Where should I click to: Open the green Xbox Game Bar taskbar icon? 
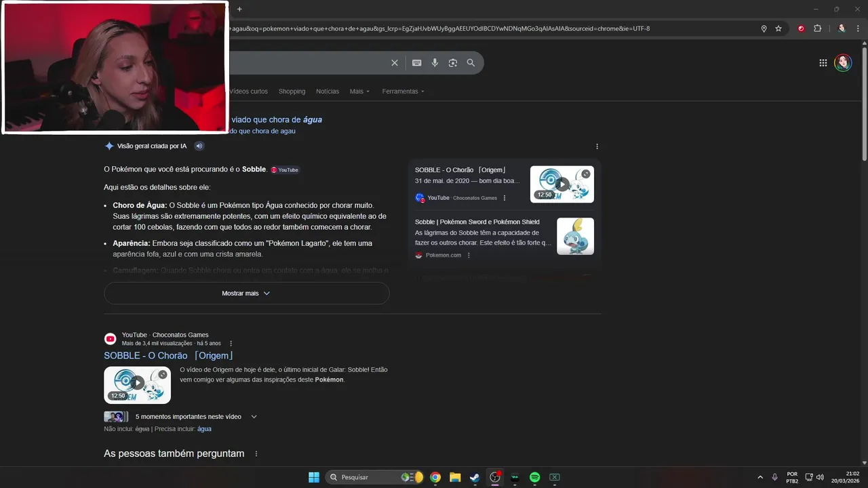[x=554, y=477]
